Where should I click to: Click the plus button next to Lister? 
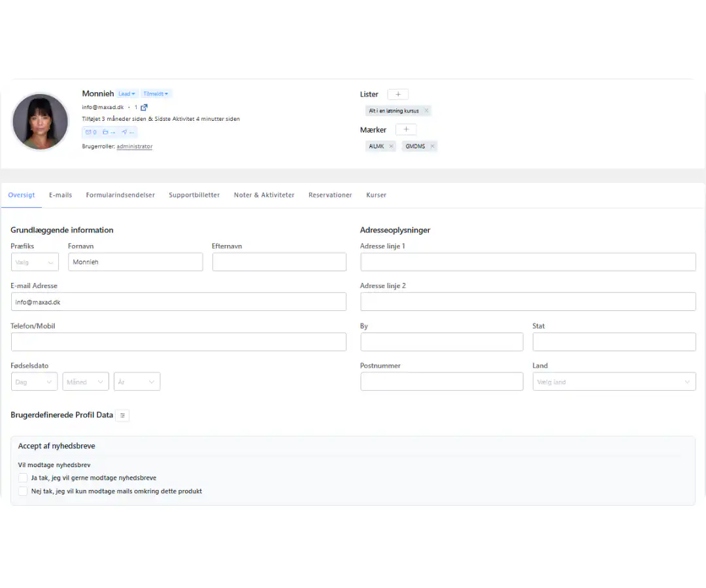click(397, 94)
